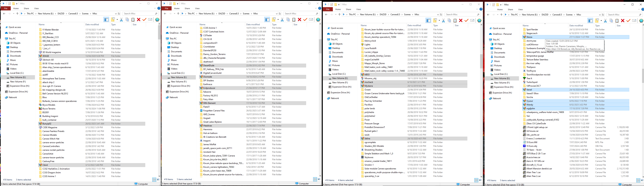
Task: Click orange checkmark Properties icon, third window
Action: [466, 21]
